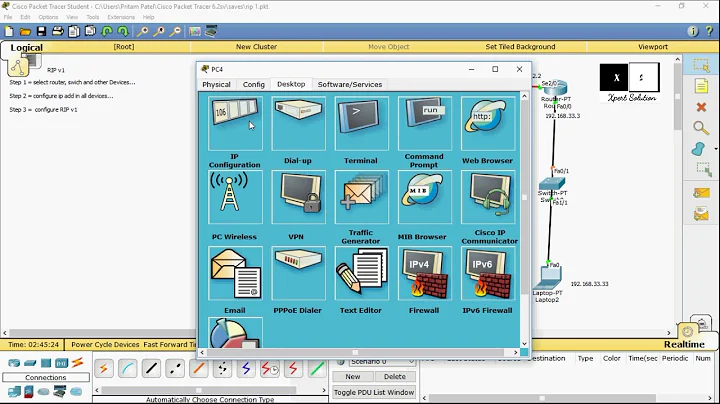
Task: Open IP Configuration on PC4 desktop
Action: click(x=235, y=123)
